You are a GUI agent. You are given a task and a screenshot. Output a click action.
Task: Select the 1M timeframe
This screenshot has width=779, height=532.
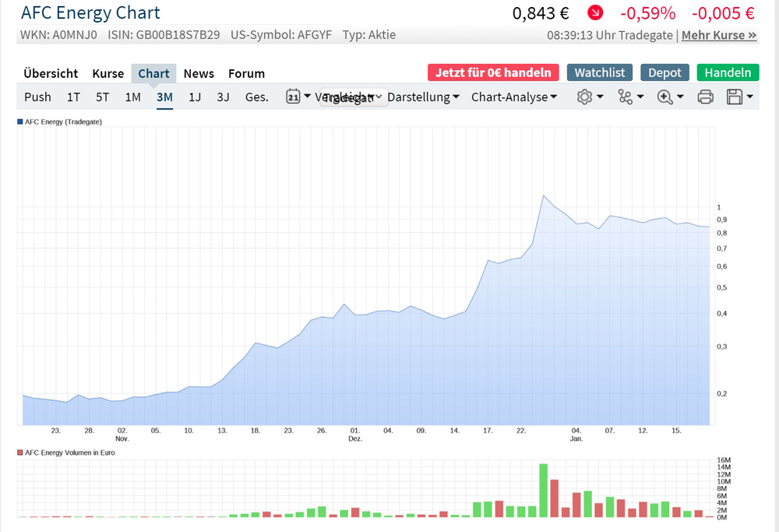point(132,97)
